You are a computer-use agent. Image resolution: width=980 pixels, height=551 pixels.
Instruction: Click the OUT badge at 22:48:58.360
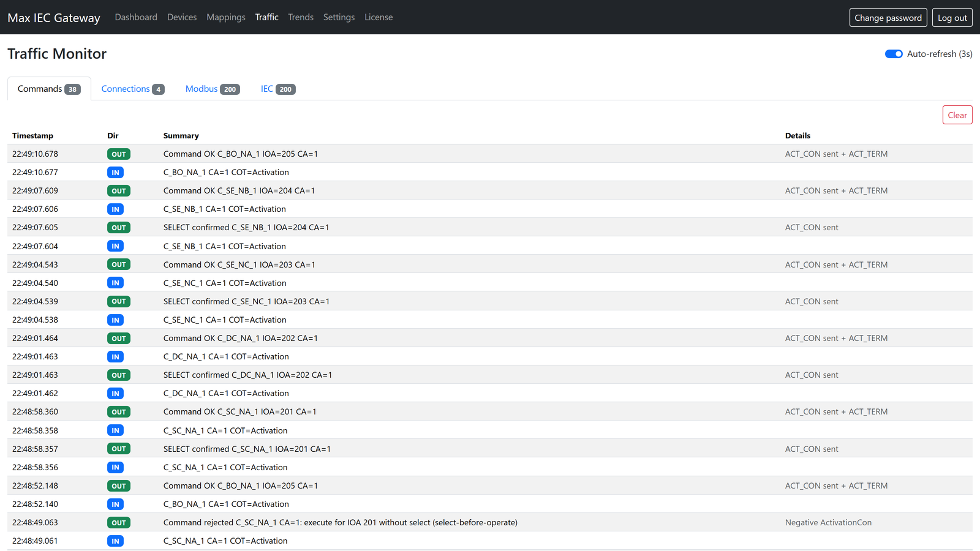coord(119,412)
